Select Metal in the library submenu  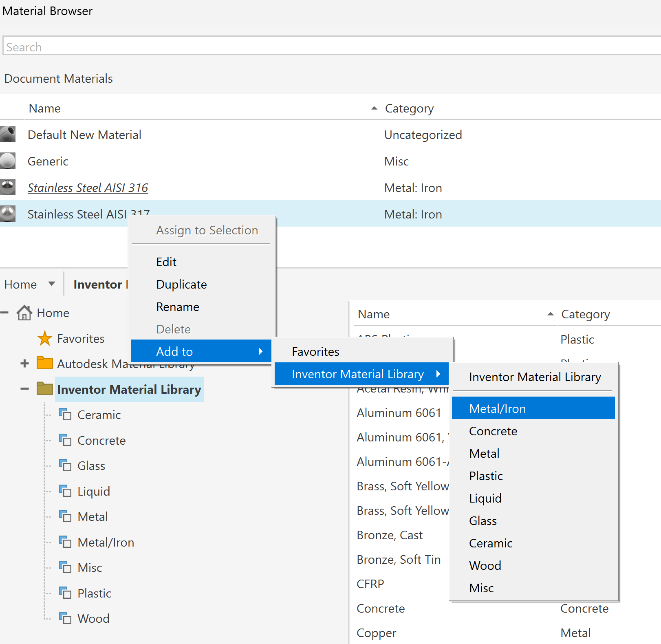(x=533, y=453)
